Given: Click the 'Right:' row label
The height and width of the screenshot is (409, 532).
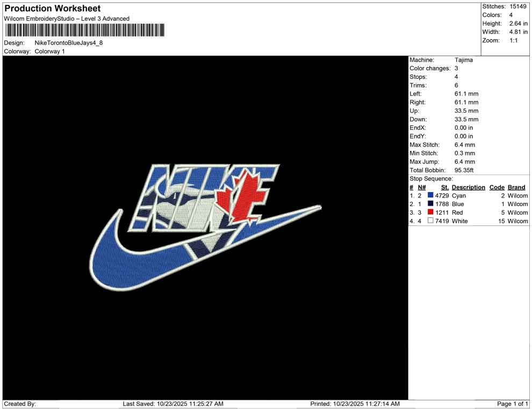Looking at the screenshot, I should (x=418, y=103).
